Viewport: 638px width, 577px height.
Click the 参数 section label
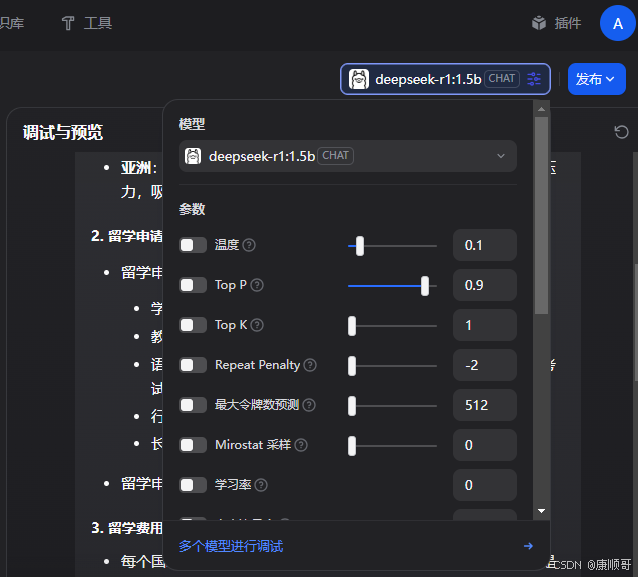click(x=192, y=209)
